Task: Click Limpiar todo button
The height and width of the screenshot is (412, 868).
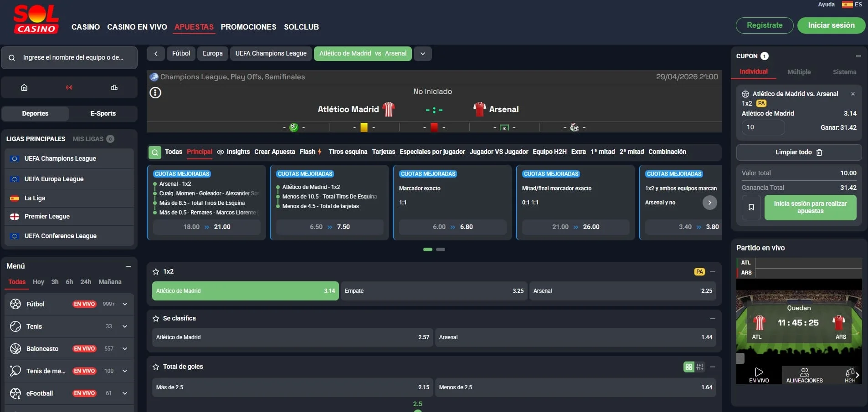Action: click(799, 153)
